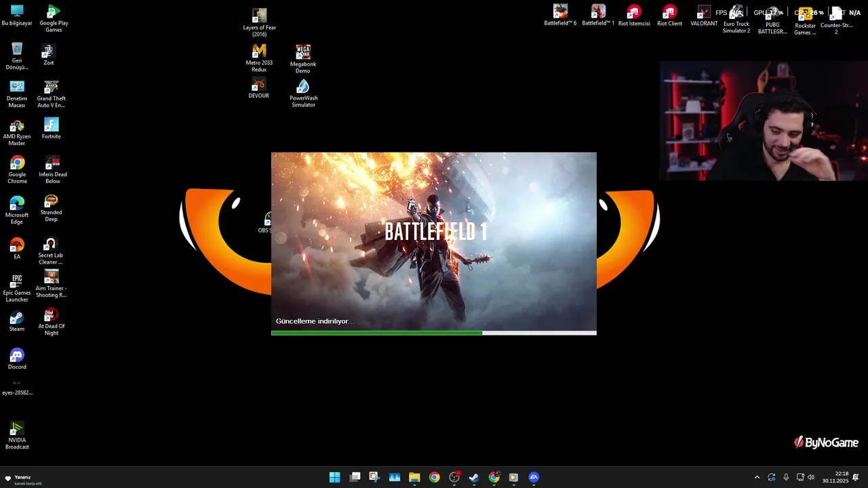Click the Battlefield 1 splash artwork
868x488 pixels.
pyautogui.click(x=434, y=241)
